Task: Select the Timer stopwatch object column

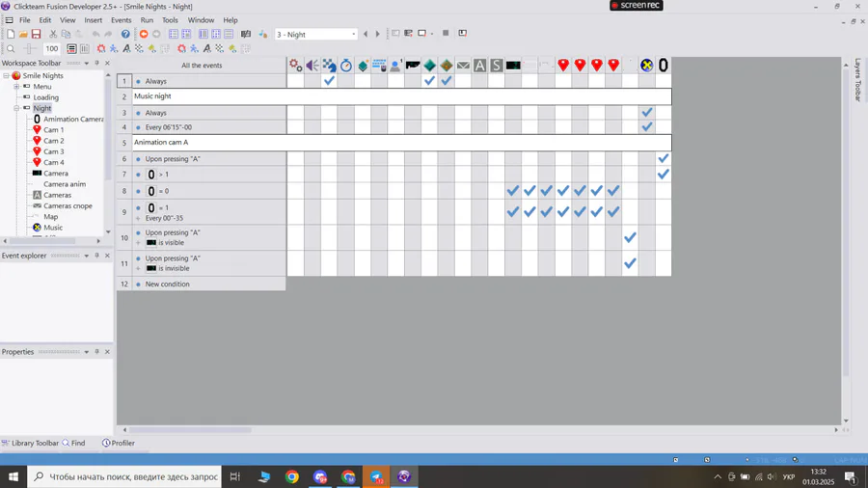Action: [346, 66]
